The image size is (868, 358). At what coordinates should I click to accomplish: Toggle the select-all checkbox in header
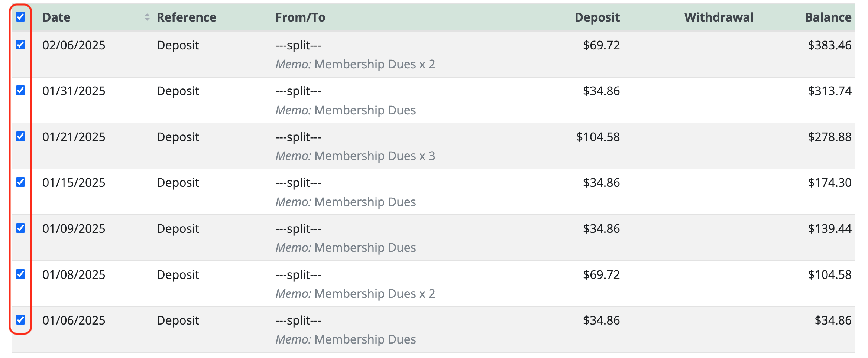[x=20, y=17]
